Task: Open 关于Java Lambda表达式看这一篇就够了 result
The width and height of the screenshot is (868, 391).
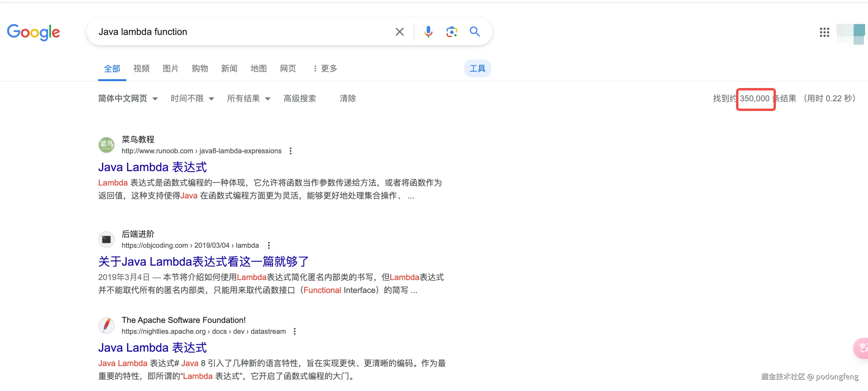Action: coord(204,262)
